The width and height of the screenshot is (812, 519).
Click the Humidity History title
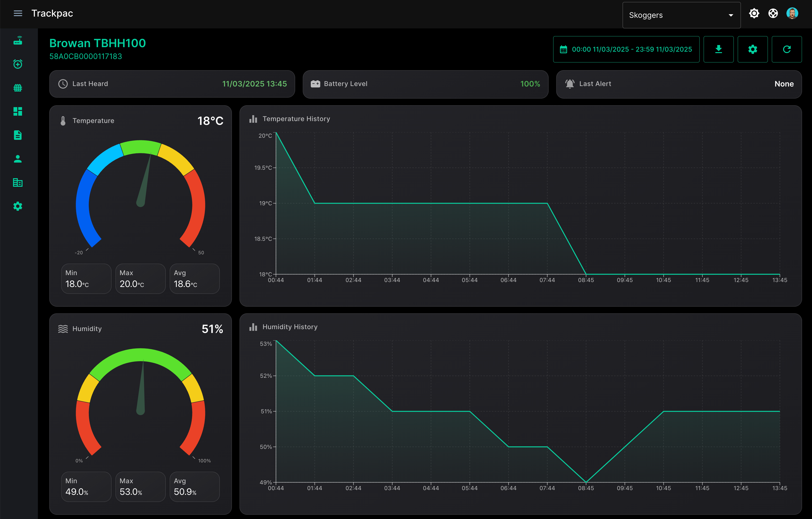pyautogui.click(x=290, y=327)
